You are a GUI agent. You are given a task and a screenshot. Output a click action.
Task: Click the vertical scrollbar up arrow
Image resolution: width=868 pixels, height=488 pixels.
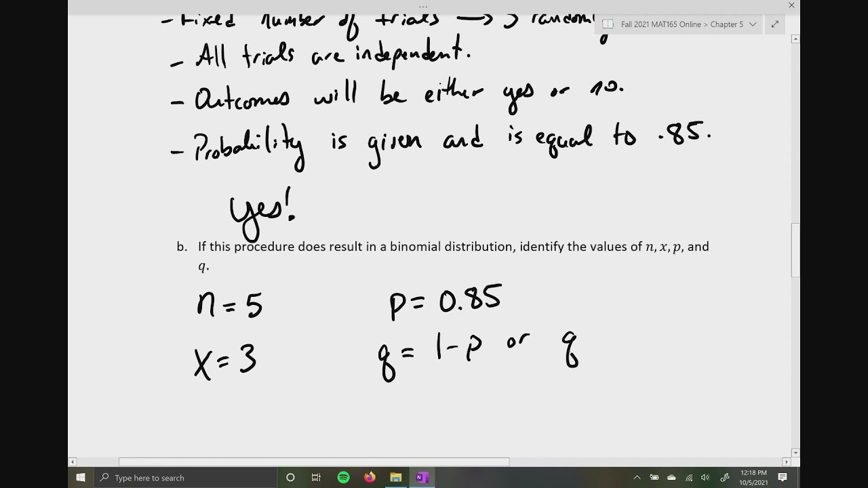795,39
